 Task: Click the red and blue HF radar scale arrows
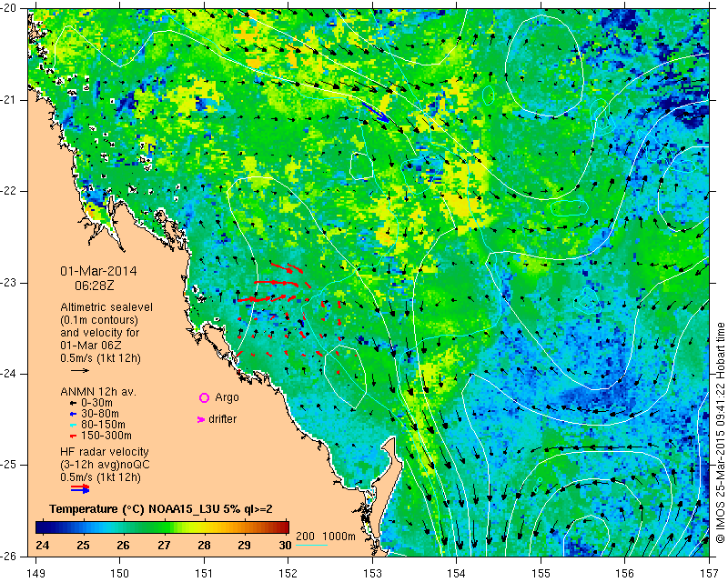80,488
